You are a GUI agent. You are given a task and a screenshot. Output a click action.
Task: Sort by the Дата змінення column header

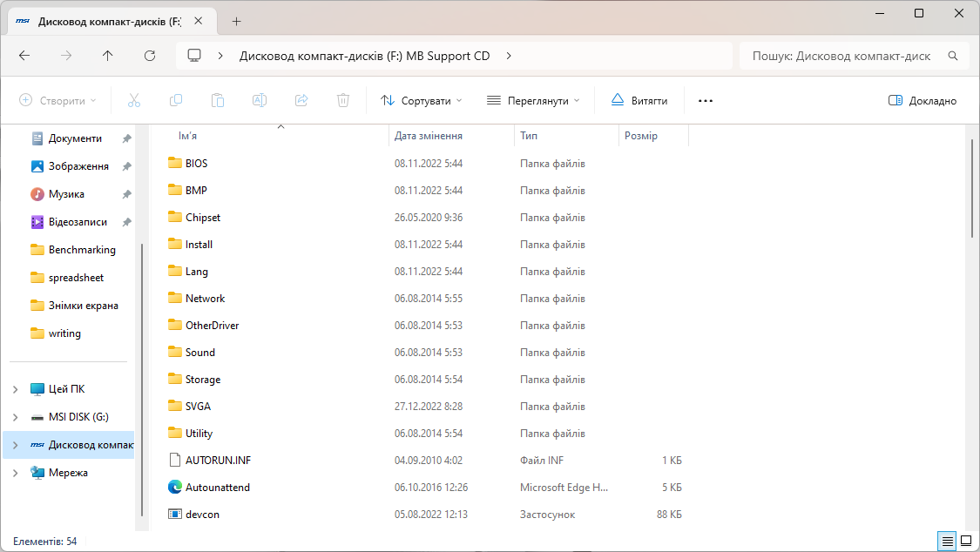(428, 136)
